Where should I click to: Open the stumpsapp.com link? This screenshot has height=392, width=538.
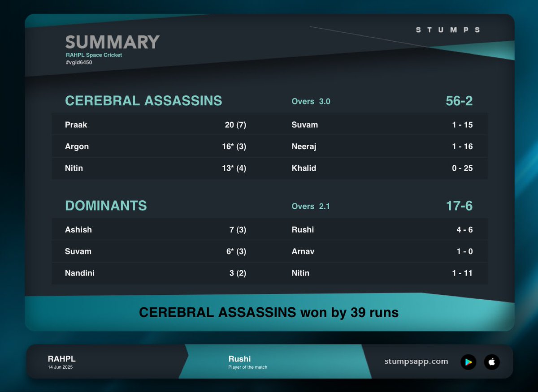(416, 362)
